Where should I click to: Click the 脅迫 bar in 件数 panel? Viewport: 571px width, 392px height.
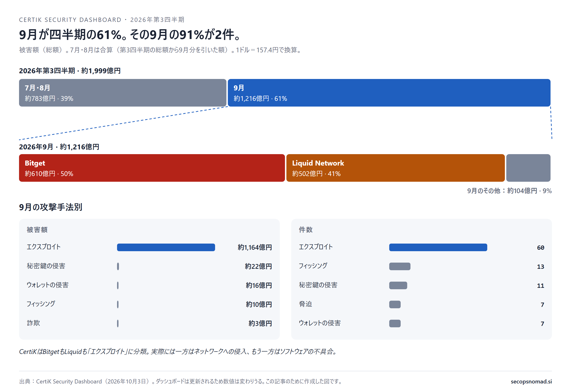[395, 304]
